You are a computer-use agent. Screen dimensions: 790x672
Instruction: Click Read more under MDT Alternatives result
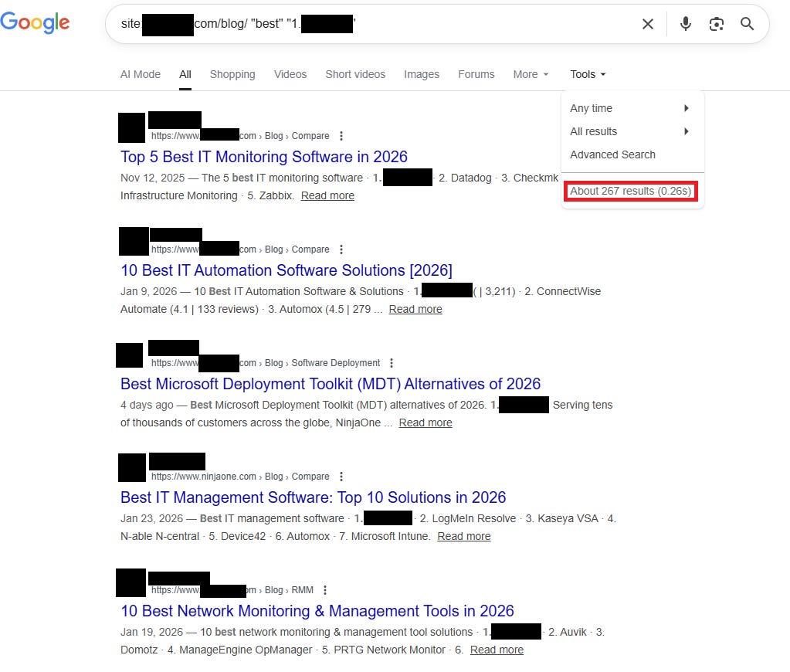(426, 423)
